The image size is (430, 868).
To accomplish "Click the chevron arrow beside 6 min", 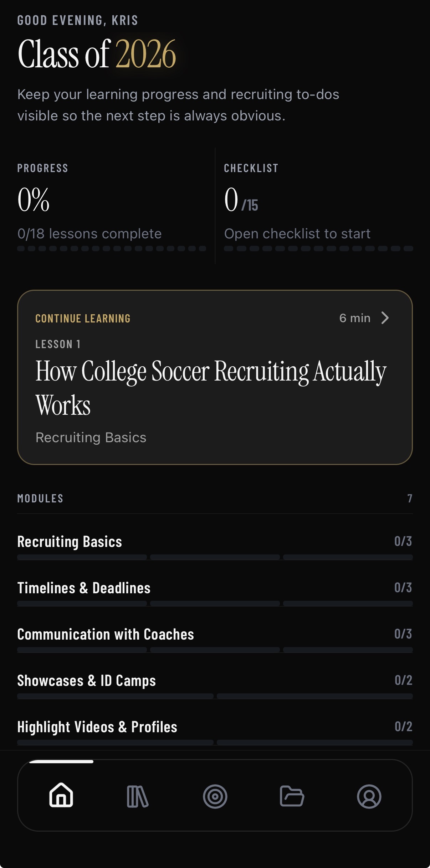I will point(385,318).
